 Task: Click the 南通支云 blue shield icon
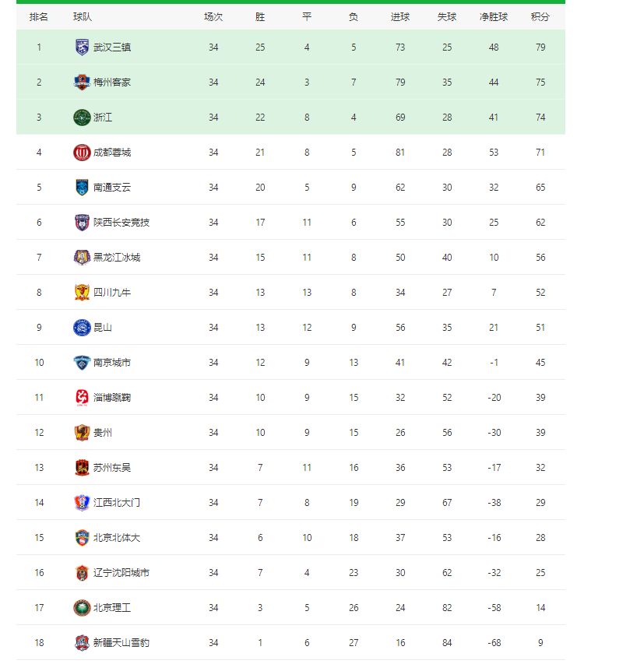[82, 188]
